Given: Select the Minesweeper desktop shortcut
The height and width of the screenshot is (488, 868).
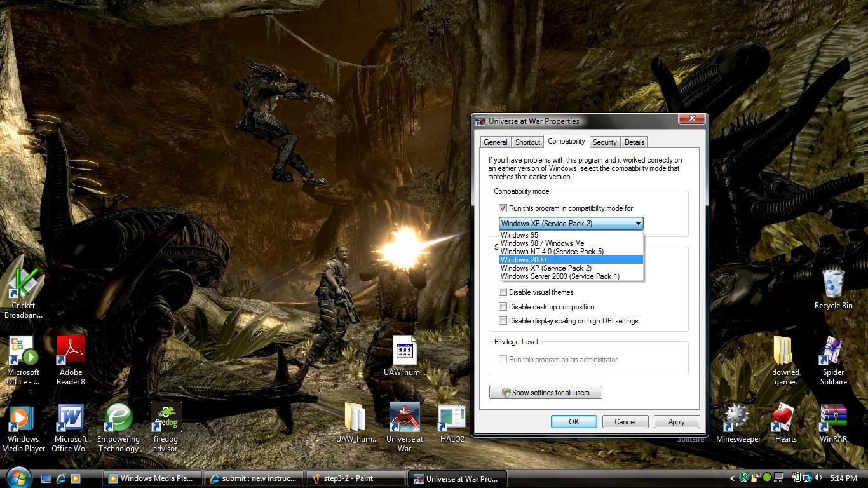Looking at the screenshot, I should coord(738,423).
